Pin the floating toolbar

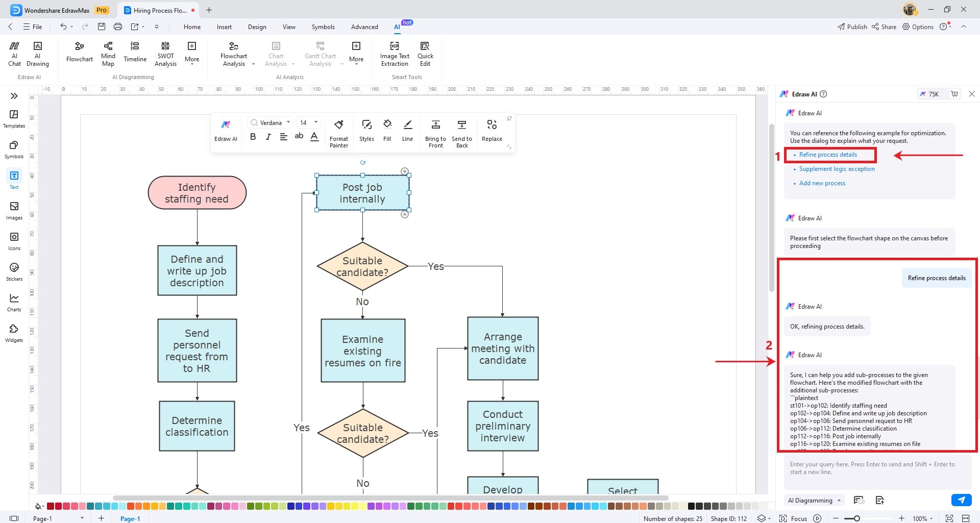(509, 119)
